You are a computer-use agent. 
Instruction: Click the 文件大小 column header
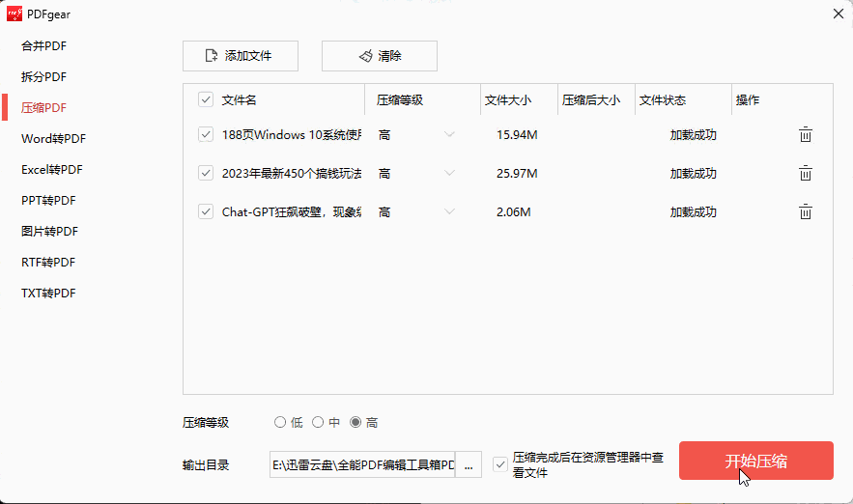tap(508, 100)
